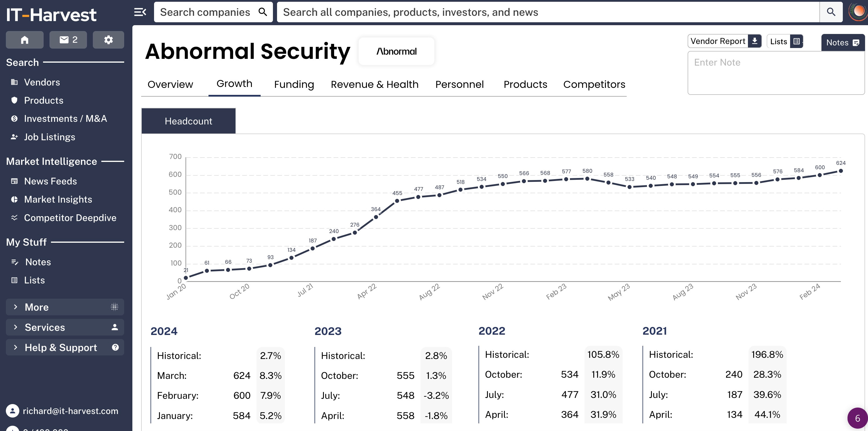868x431 pixels.
Task: Collapse the sidebar menu icon
Action: [x=140, y=12]
